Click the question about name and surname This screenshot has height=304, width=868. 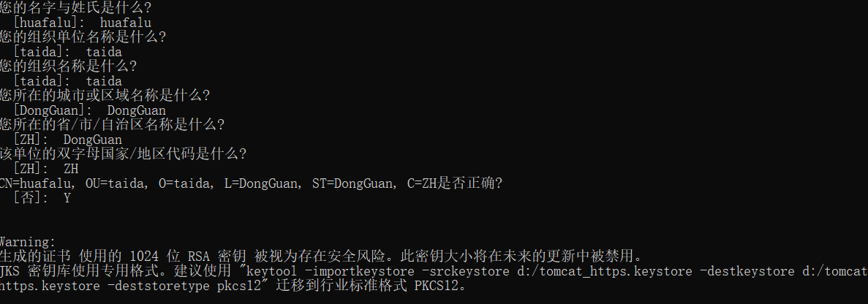pyautogui.click(x=76, y=8)
